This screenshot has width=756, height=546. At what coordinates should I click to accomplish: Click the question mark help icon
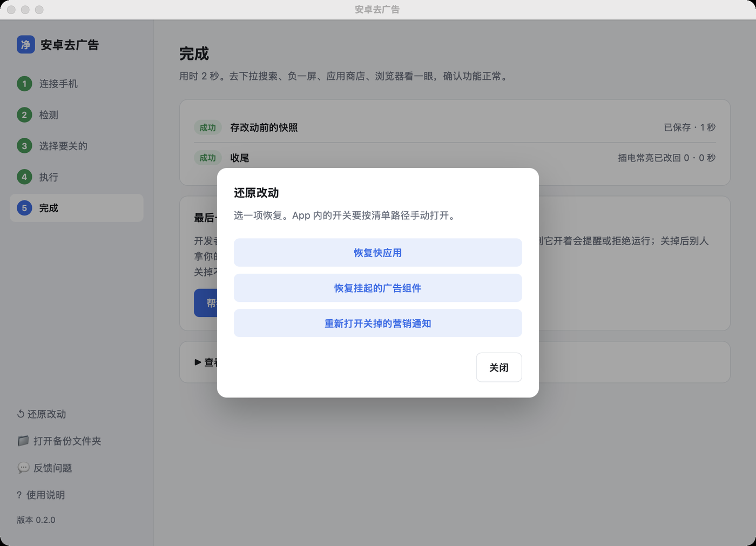(x=19, y=495)
